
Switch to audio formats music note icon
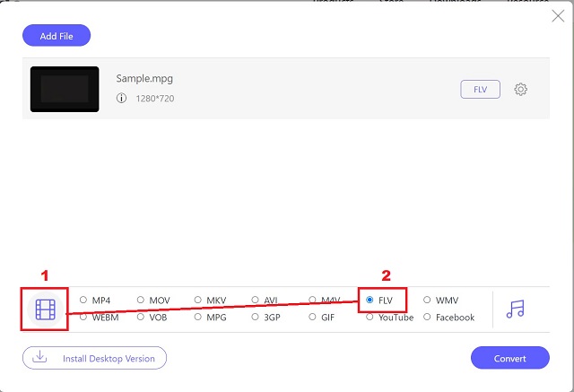(515, 309)
